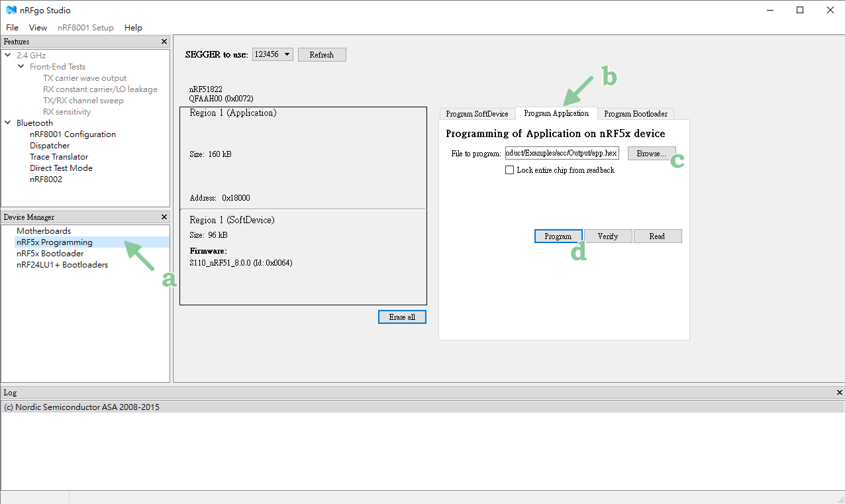
Task: Collapse the Bluetooth tree node
Action: tap(8, 123)
